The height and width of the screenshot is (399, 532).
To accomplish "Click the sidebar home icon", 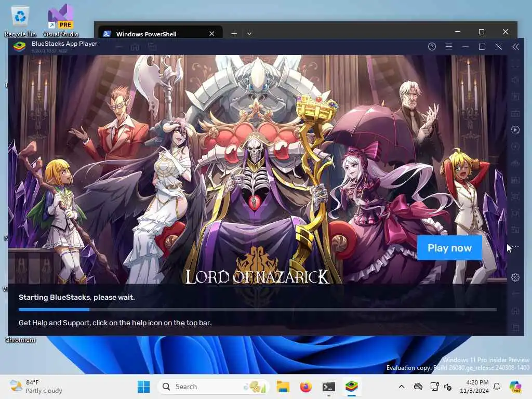I will (x=515, y=311).
